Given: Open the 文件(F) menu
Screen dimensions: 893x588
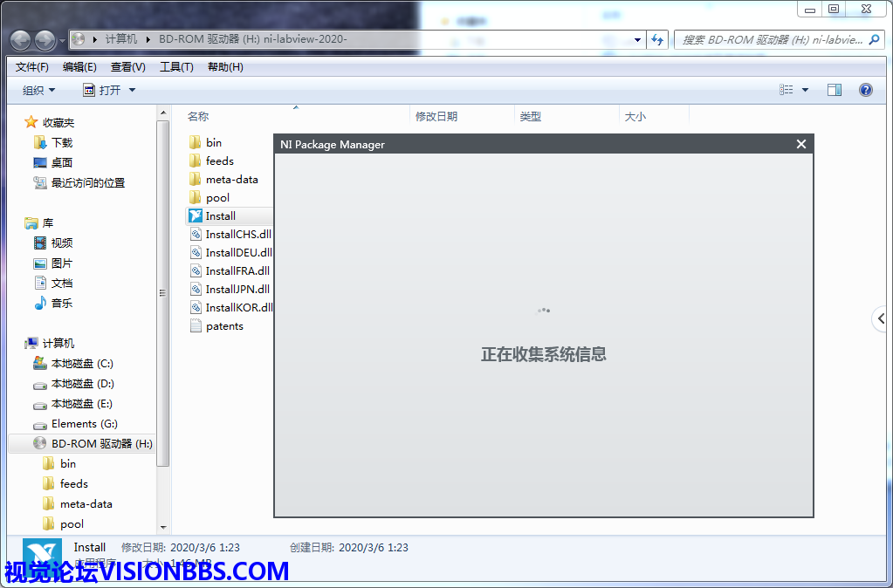Looking at the screenshot, I should (32, 67).
